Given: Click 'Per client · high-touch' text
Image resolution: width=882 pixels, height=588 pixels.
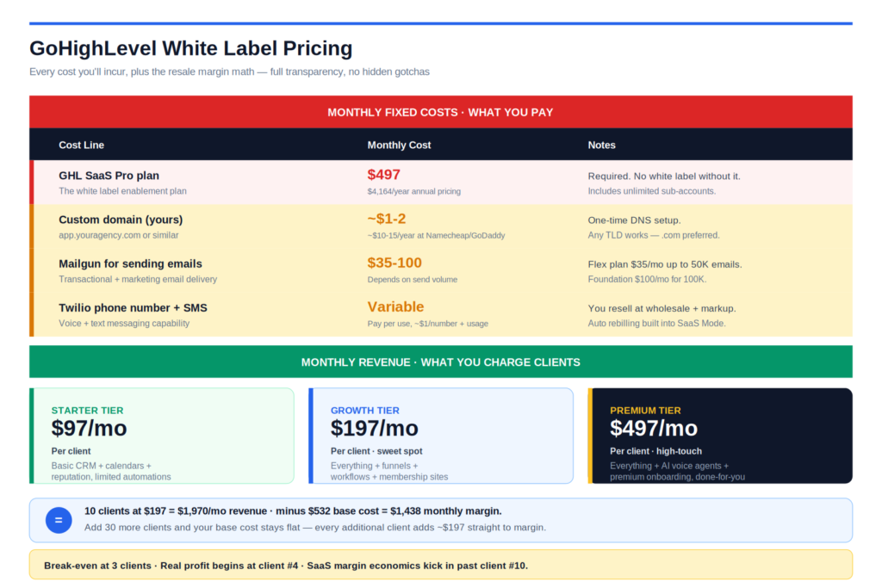Looking at the screenshot, I should coord(655,451).
